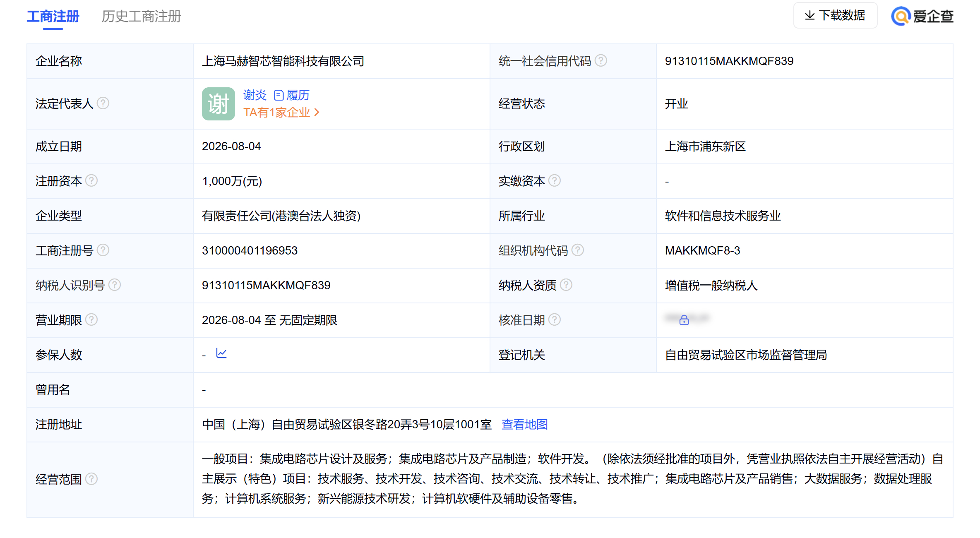This screenshot has height=538, width=980.
Task: Click 有限责任公司(港澳台法人独资) type value
Action: [281, 216]
